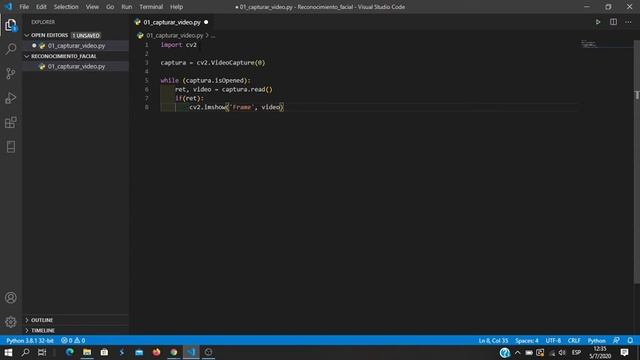Open the Terminal menu
Screen dimensions: 640x360
pyautogui.click(x=151, y=7)
